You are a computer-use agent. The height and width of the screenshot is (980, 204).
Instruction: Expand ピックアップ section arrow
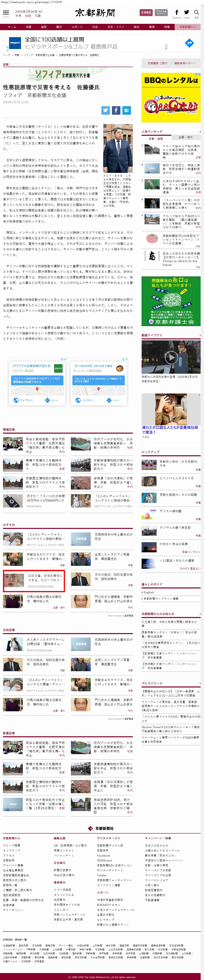(x=200, y=452)
